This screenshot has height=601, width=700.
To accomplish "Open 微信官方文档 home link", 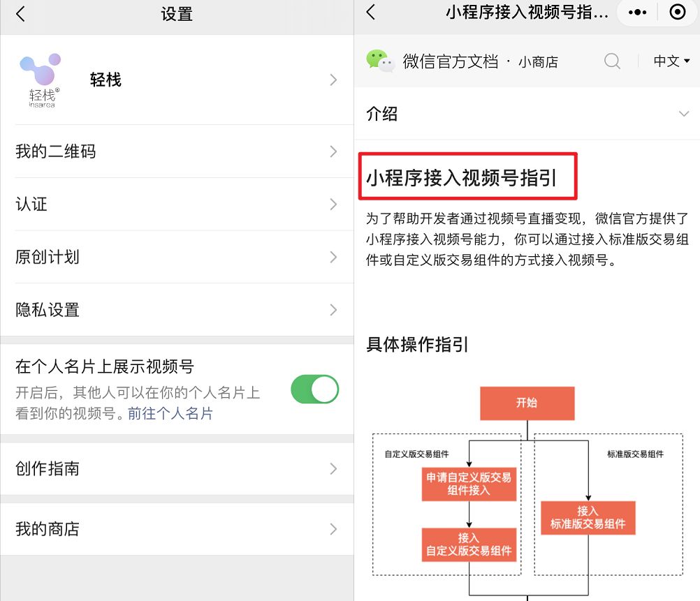I will click(x=450, y=61).
